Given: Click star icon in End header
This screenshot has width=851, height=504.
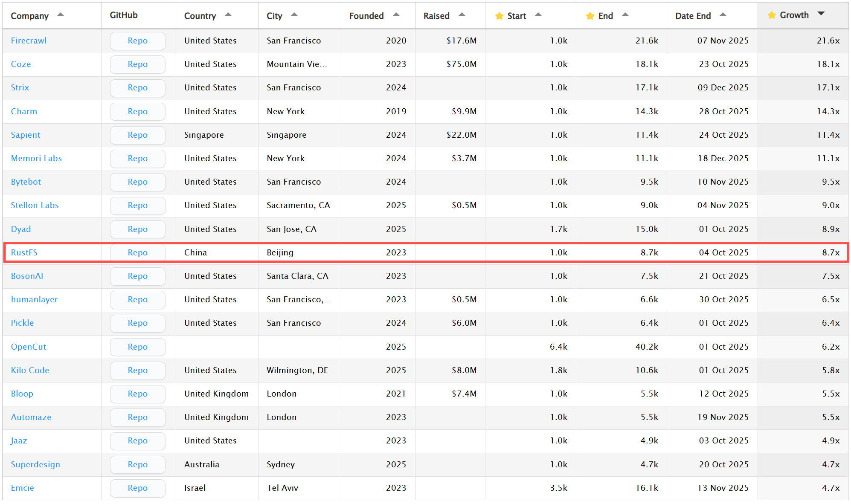Looking at the screenshot, I should 590,16.
